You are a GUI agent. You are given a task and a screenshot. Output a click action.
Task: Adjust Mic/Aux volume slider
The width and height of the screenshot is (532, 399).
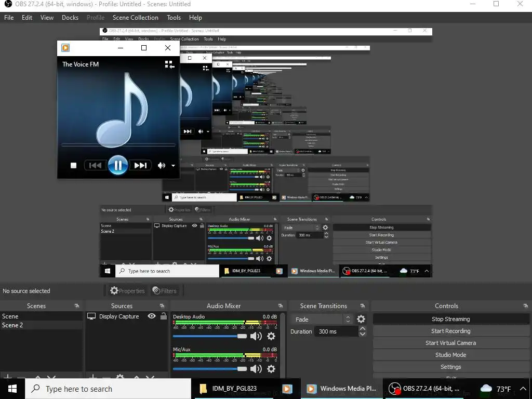(x=210, y=369)
